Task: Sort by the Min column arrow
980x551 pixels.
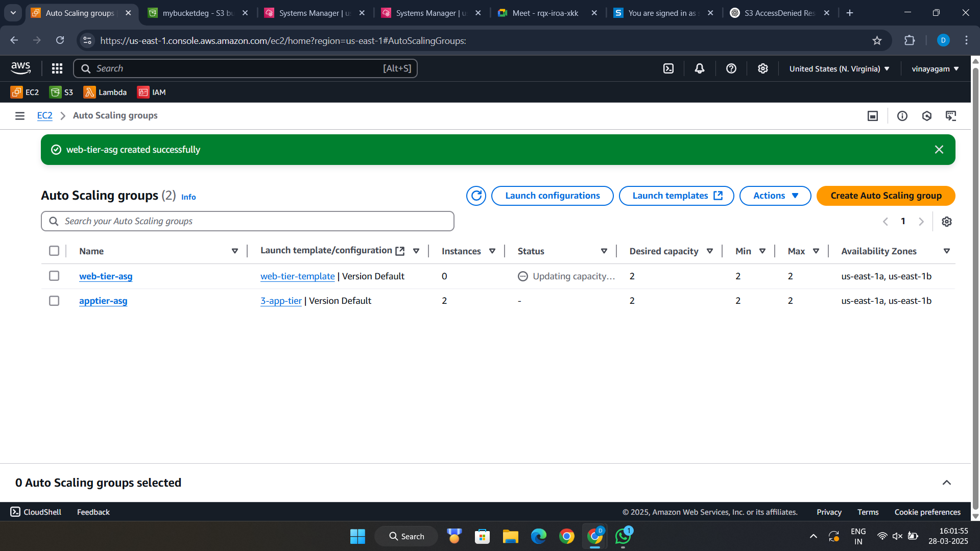Action: click(x=762, y=251)
